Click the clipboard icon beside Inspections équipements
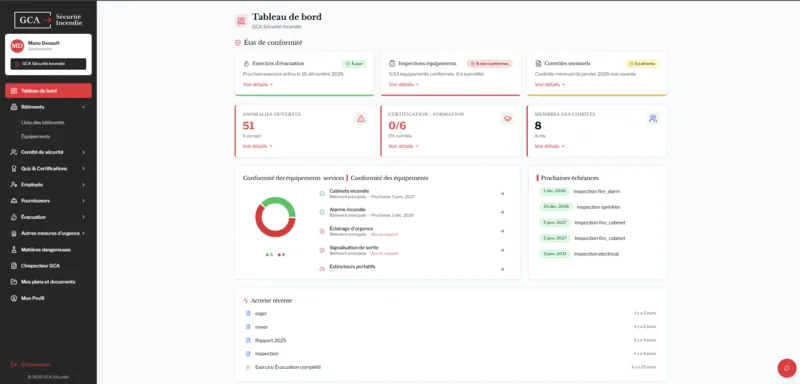The height and width of the screenshot is (384, 800). 392,64
